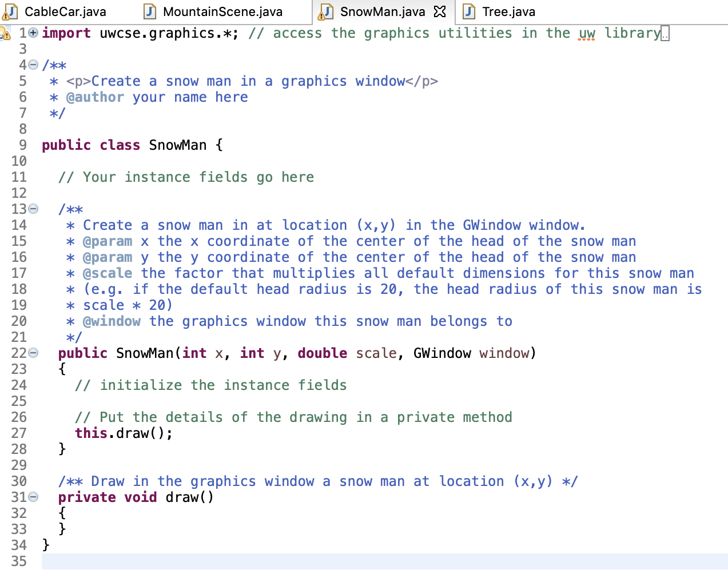Switch to the Tree.java tab
The width and height of the screenshot is (728, 578).
point(509,11)
